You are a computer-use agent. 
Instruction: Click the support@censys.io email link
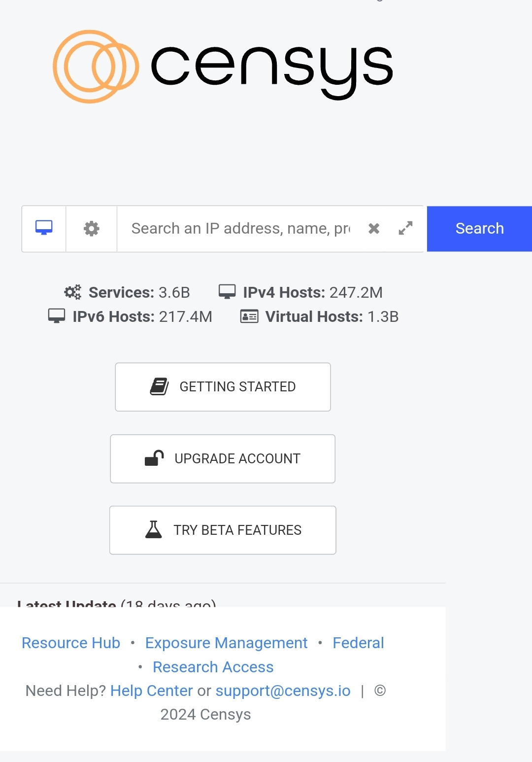point(283,691)
